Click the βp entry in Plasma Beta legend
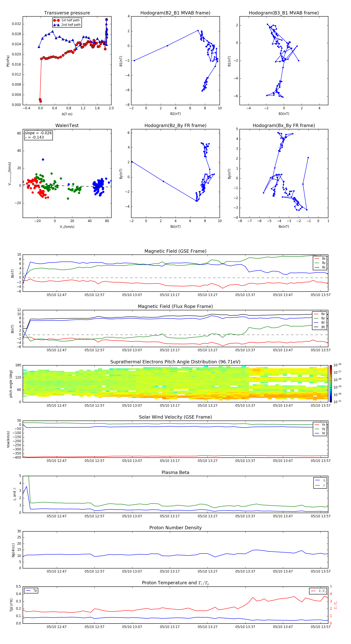The image size is (351, 644). pos(321,480)
